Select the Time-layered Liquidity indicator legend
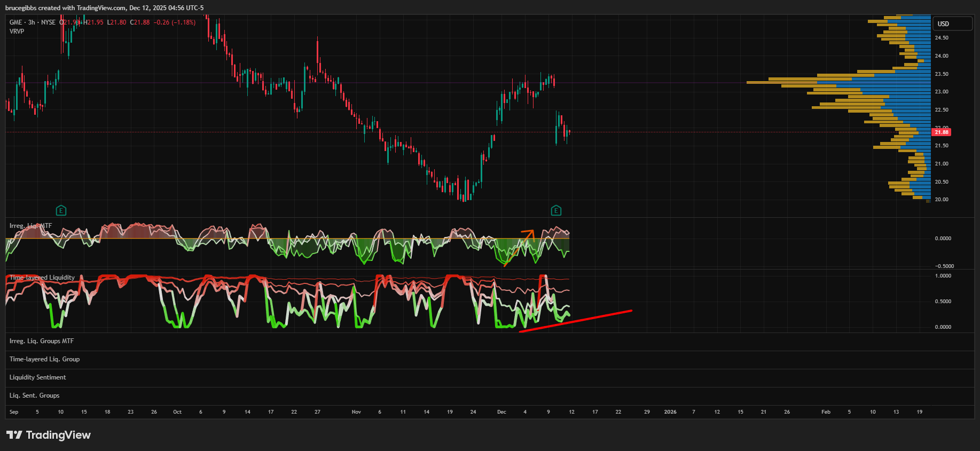 point(42,278)
